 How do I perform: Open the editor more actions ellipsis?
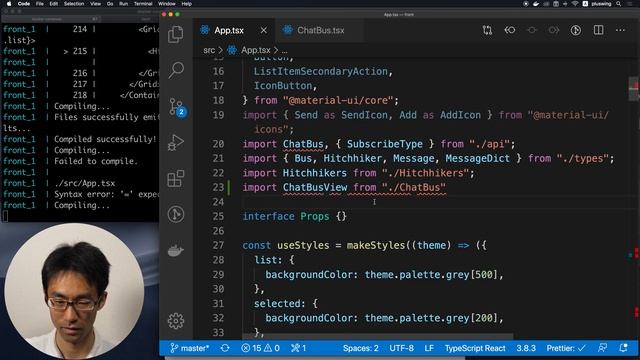[620, 30]
